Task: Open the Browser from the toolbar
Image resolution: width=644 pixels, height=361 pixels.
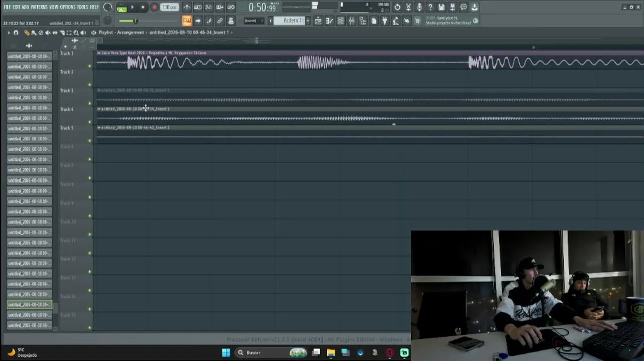Action: pyautogui.click(x=362, y=21)
